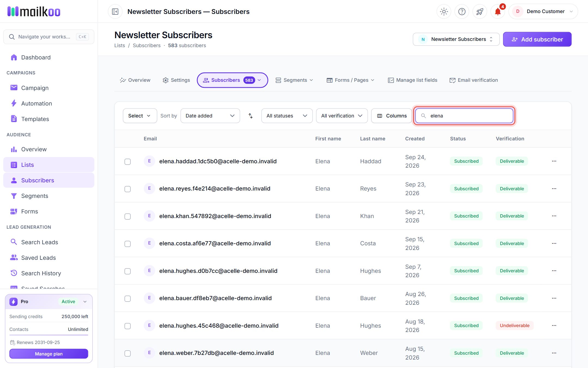Go to Campaign in sidebar
The width and height of the screenshot is (588, 368).
pos(49,88)
